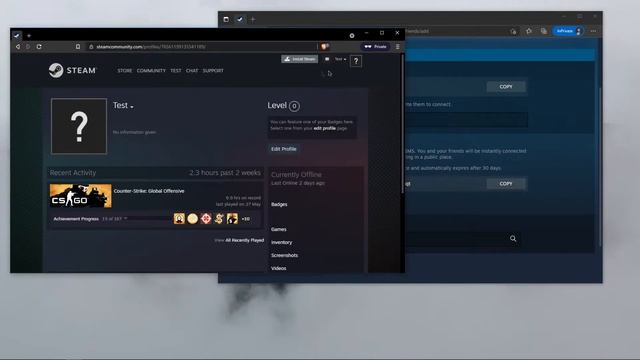Open the Brave Shields lion icon
The height and width of the screenshot is (360, 640).
pos(325,47)
